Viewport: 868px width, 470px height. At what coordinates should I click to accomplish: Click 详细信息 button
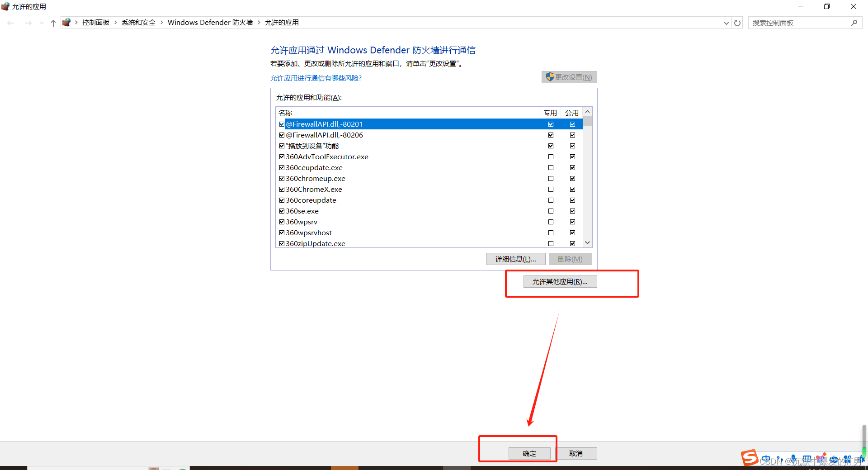516,259
